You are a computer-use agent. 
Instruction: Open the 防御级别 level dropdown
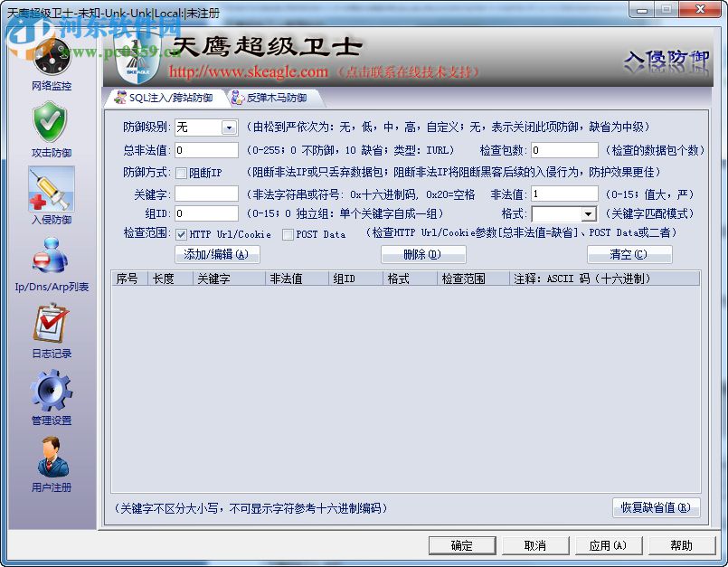[x=227, y=128]
